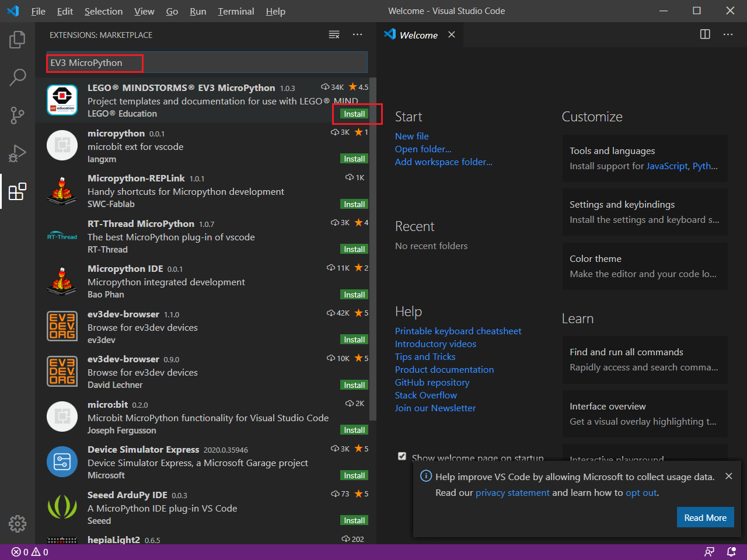This screenshot has height=560, width=747.
Task: Open the View menu
Action: click(144, 11)
